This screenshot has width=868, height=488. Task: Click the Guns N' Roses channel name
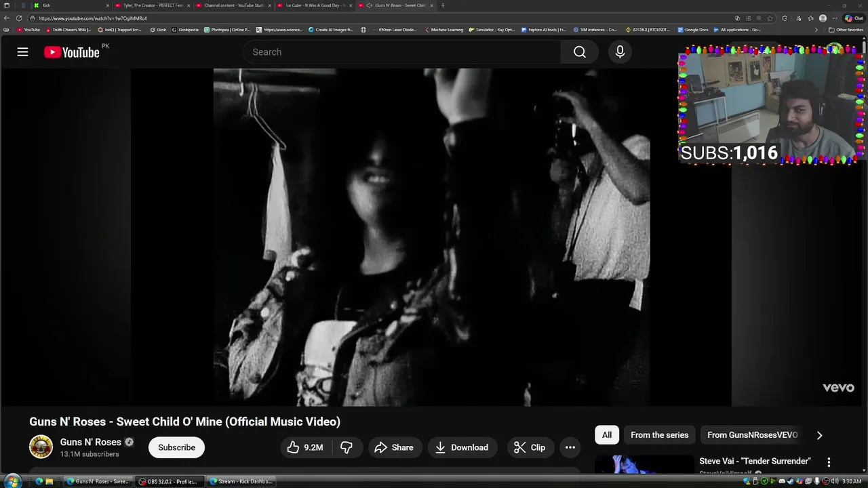90,442
